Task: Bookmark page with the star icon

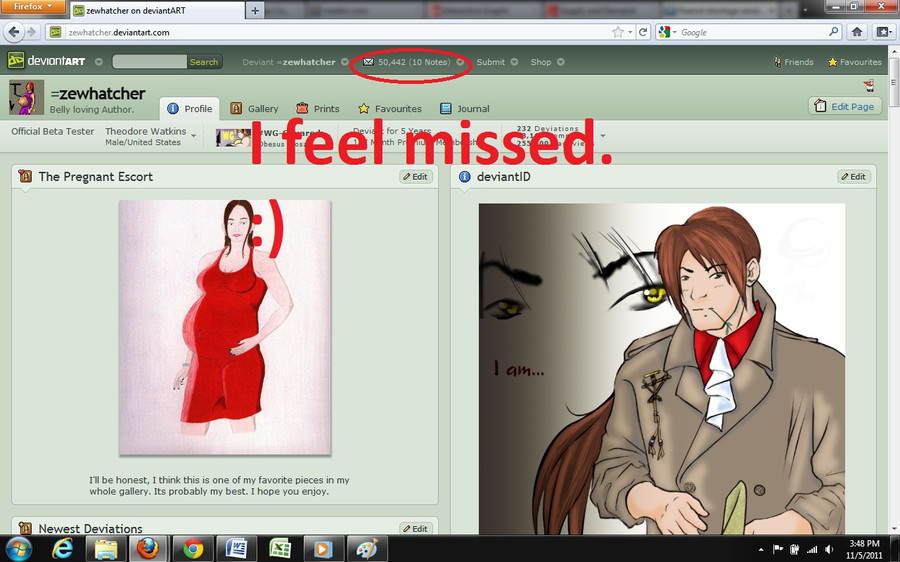Action: [x=618, y=32]
